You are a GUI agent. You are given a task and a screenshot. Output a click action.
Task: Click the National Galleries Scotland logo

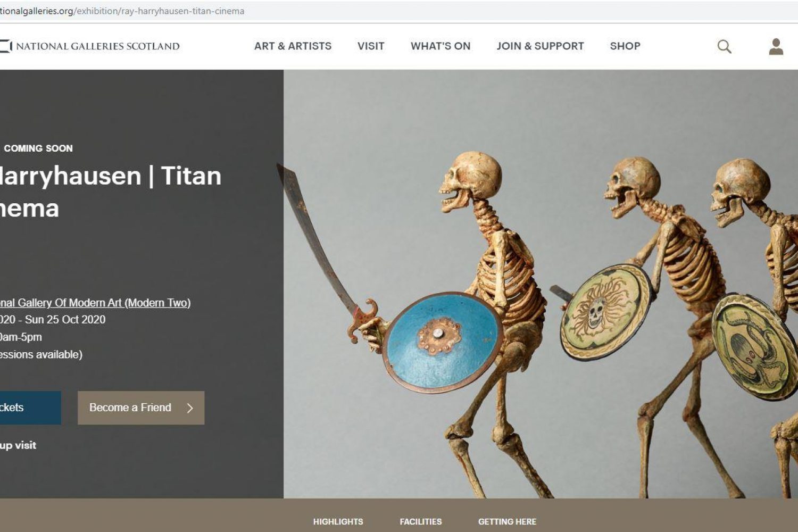pos(90,46)
